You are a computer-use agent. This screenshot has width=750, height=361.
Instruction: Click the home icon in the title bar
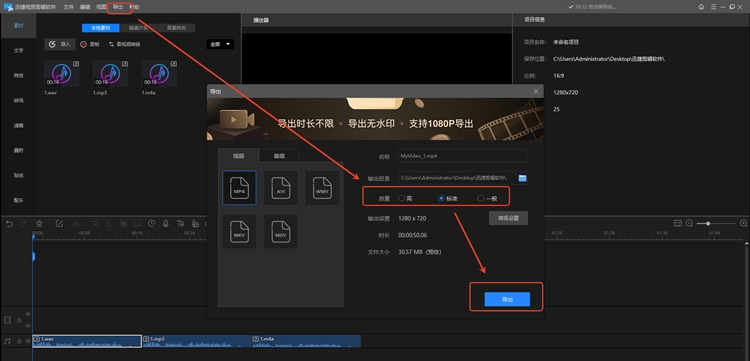click(701, 7)
